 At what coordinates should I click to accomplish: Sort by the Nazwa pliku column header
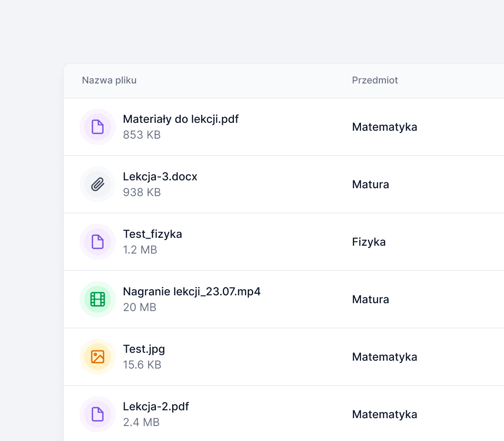pos(109,80)
